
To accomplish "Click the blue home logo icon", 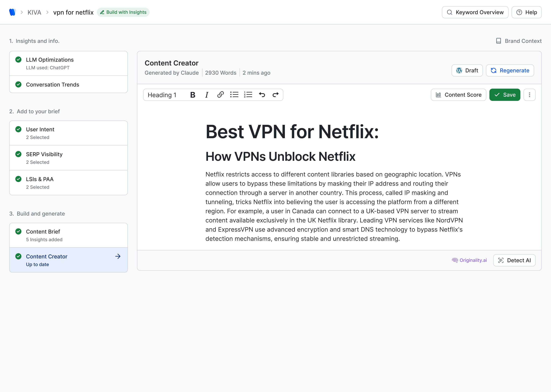I will point(12,12).
